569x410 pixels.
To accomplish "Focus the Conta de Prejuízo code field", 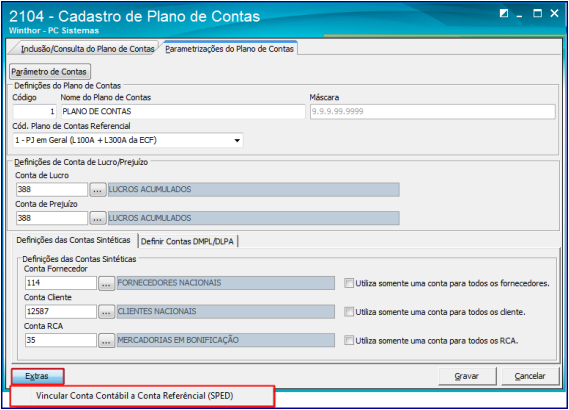I will coord(52,218).
